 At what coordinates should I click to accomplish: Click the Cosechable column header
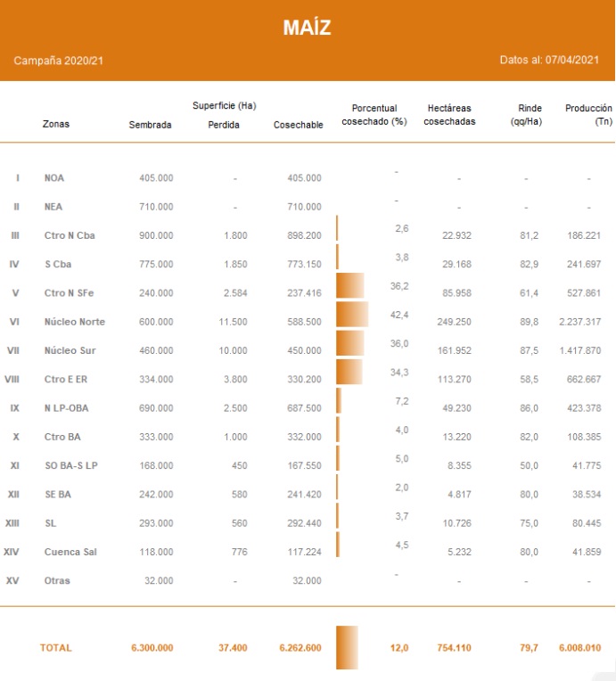tap(298, 125)
